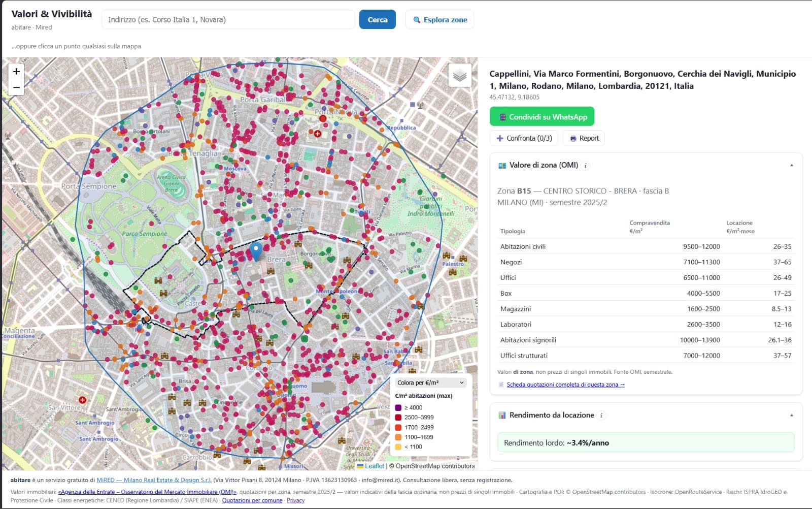Open info icon beside Rendimento da locazione

[601, 415]
